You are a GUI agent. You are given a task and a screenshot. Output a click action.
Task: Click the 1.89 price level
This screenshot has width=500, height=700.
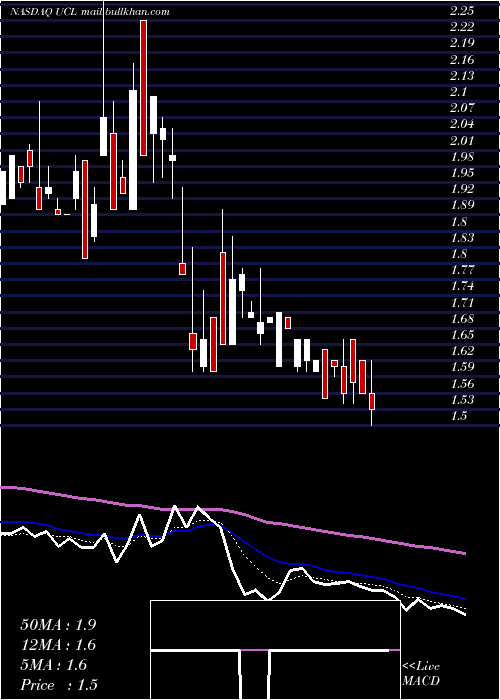(462, 205)
